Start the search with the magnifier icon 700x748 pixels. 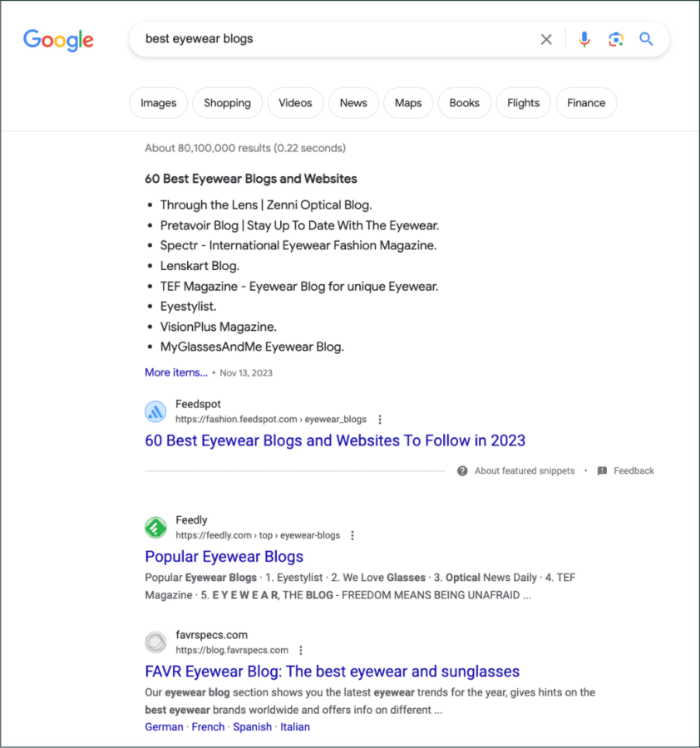click(x=646, y=39)
